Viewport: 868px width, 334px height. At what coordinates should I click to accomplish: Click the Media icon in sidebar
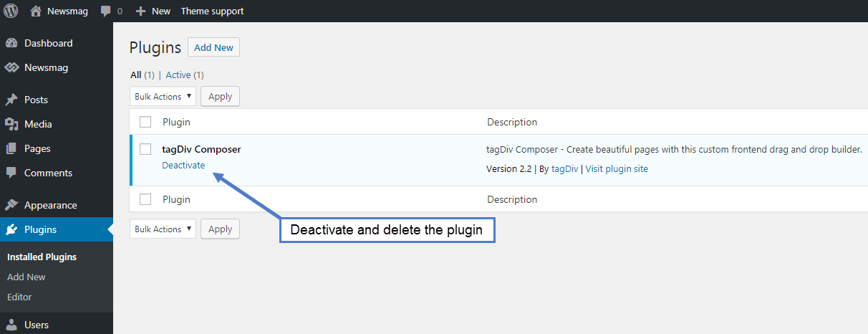click(11, 124)
